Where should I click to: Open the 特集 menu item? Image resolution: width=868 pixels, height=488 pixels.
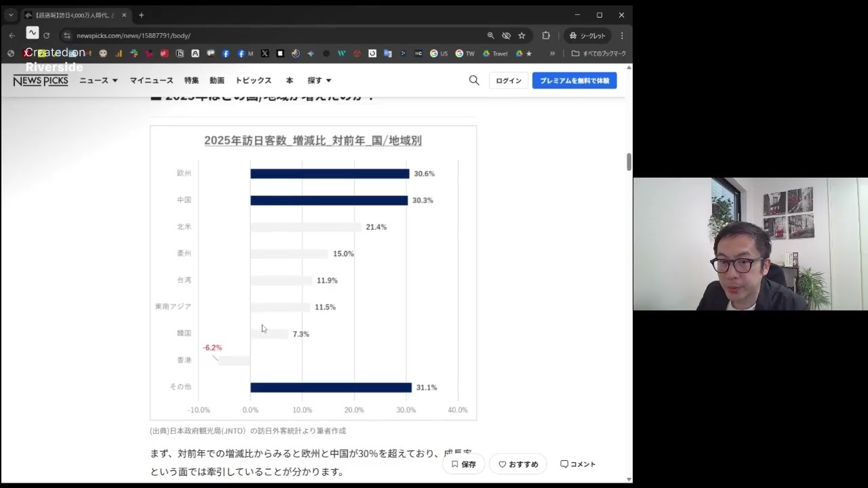191,81
